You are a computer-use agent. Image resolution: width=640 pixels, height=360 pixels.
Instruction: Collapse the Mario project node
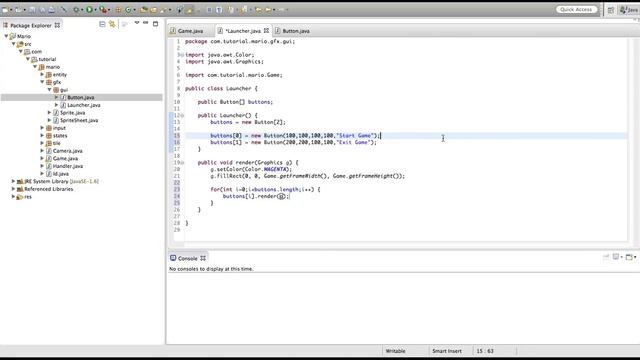(6, 36)
